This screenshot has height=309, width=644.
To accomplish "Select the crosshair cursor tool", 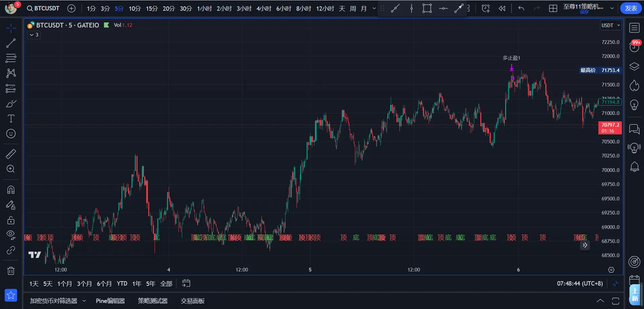I will coord(11,28).
